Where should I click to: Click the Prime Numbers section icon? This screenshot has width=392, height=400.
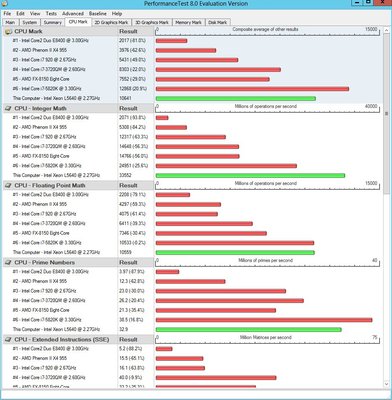point(8,262)
